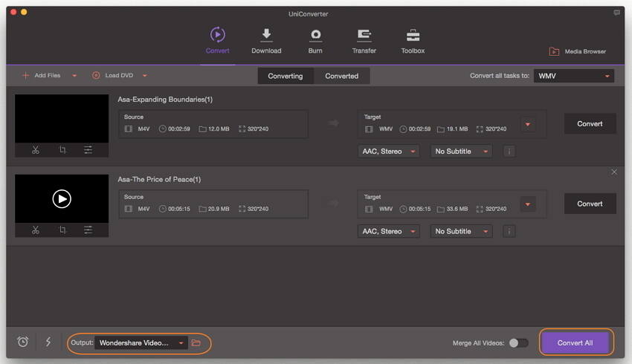Open the Transfer section
Viewport: 632px width, 364px height.
364,41
